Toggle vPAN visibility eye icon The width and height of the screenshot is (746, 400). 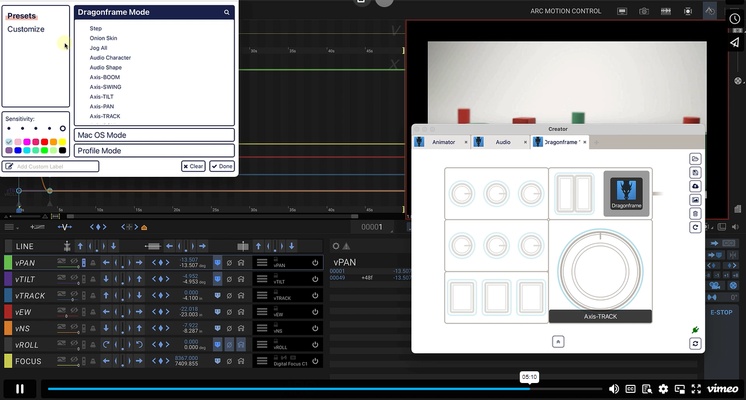point(74,262)
